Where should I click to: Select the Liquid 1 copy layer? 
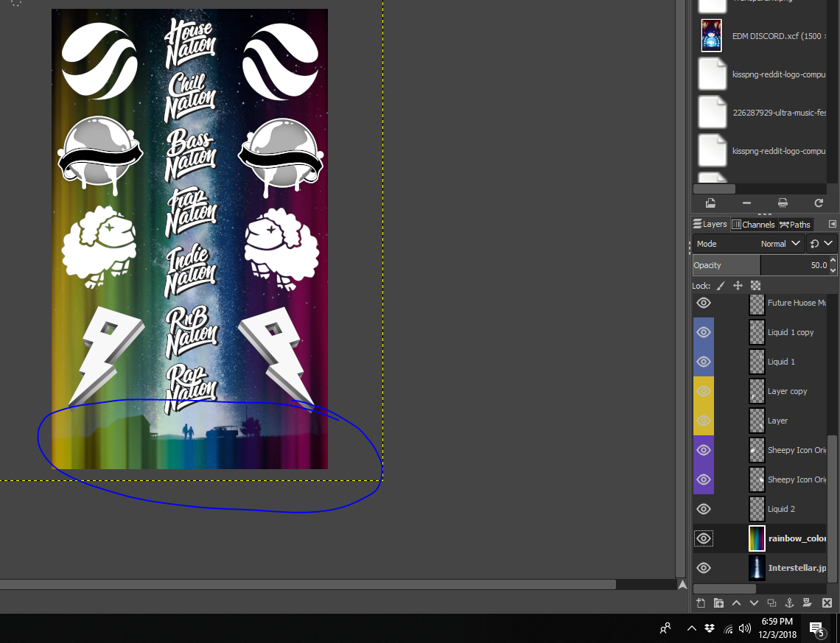790,332
